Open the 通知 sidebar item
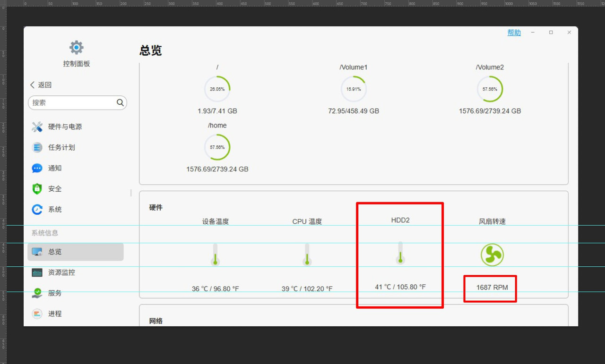The image size is (605, 364). pyautogui.click(x=76, y=168)
